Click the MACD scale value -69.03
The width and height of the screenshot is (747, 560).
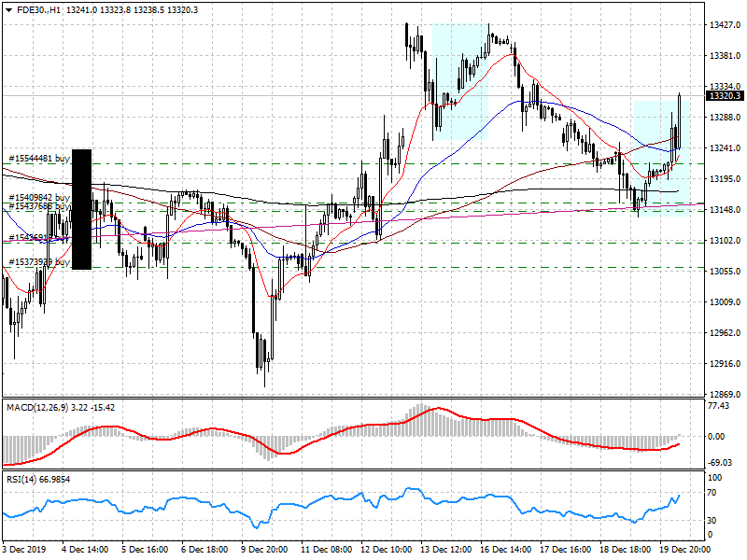tap(720, 462)
